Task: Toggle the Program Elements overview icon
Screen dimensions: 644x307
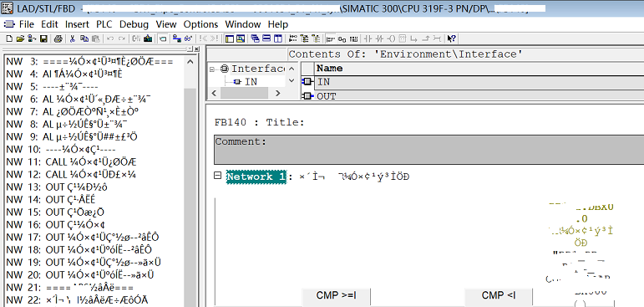Action: click(163, 38)
